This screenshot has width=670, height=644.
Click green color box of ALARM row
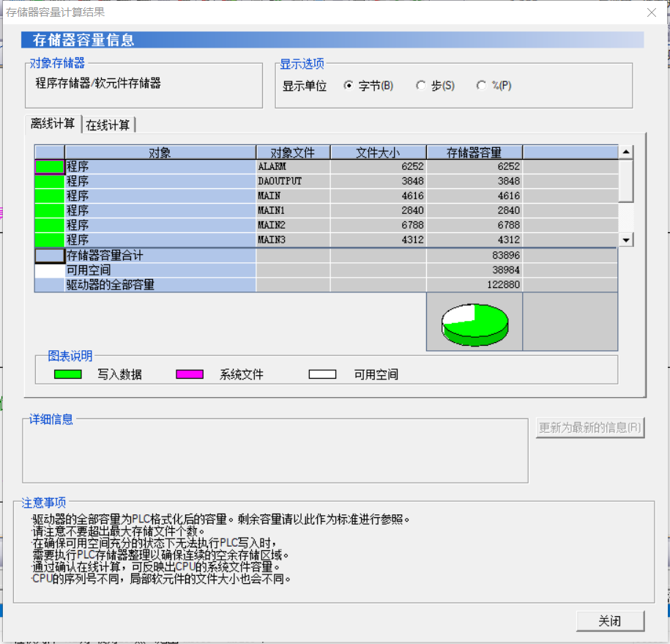pyautogui.click(x=50, y=167)
